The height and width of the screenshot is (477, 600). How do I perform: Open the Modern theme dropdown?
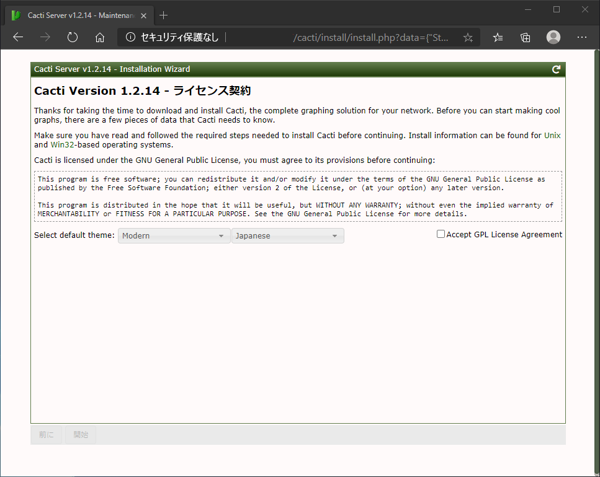(x=174, y=236)
